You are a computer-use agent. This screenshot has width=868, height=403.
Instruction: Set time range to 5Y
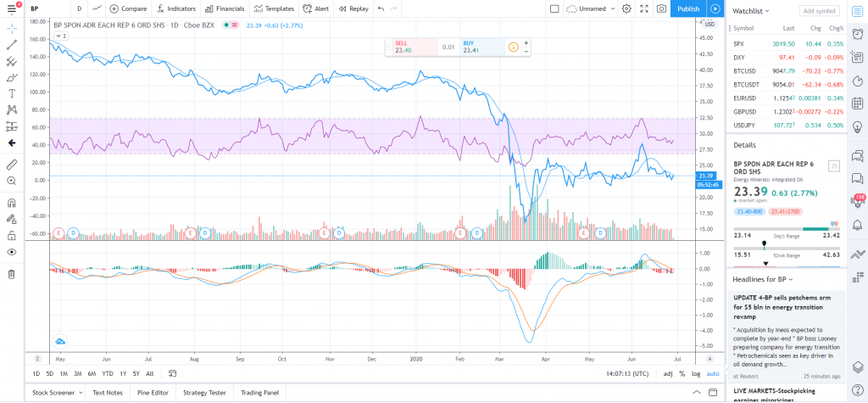pyautogui.click(x=136, y=373)
